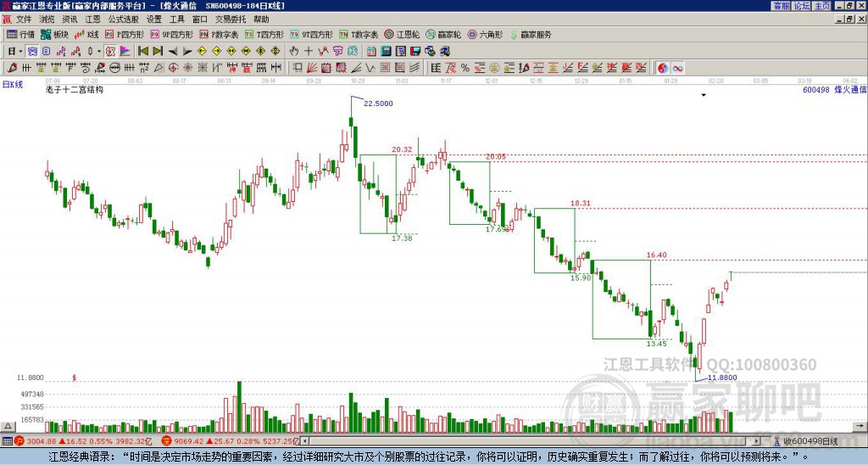Image resolution: width=868 pixels, height=465 pixels.
Task: Step chart left with black left arrow
Action: pos(173,52)
